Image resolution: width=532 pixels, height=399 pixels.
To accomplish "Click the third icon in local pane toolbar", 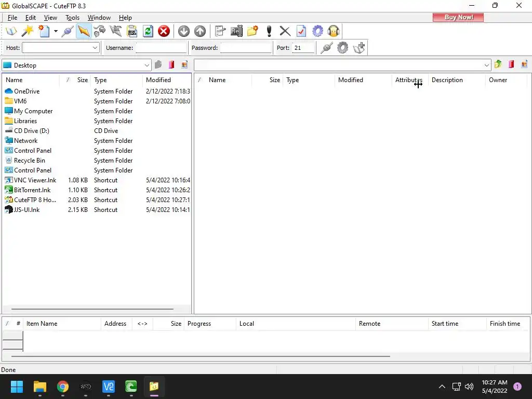I will pyautogui.click(x=184, y=64).
